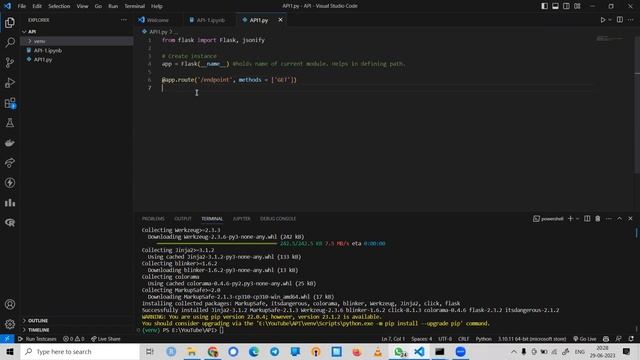The width and height of the screenshot is (640, 360).
Task: Open the Thunder Client lightning icon
Action: tap(10, 183)
